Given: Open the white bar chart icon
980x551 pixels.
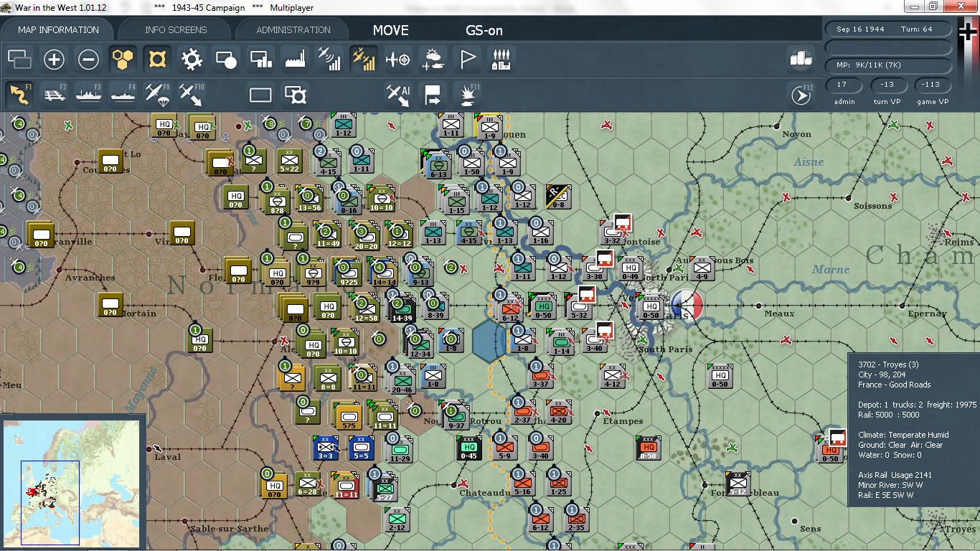Looking at the screenshot, I should point(801,58).
